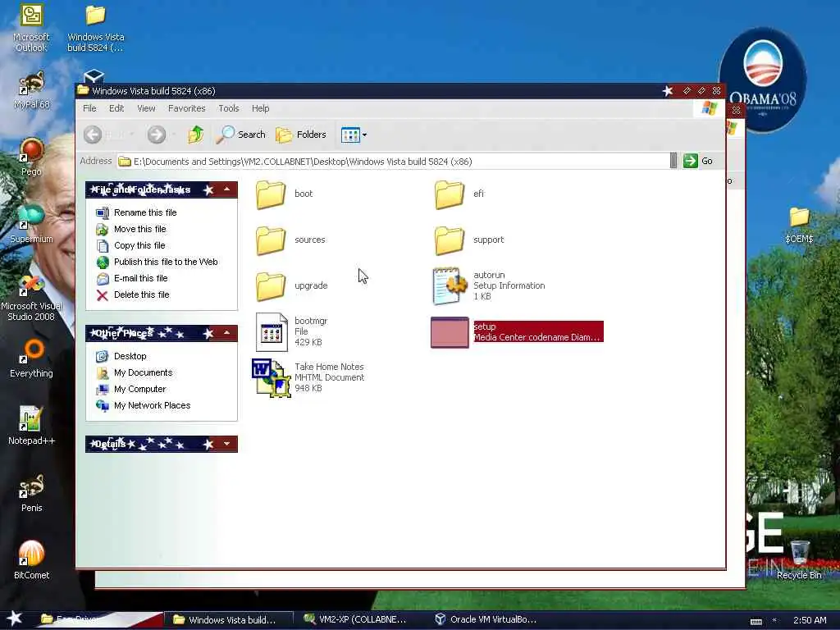This screenshot has height=630, width=840.
Task: Go back using the Back arrow
Action: tap(93, 135)
